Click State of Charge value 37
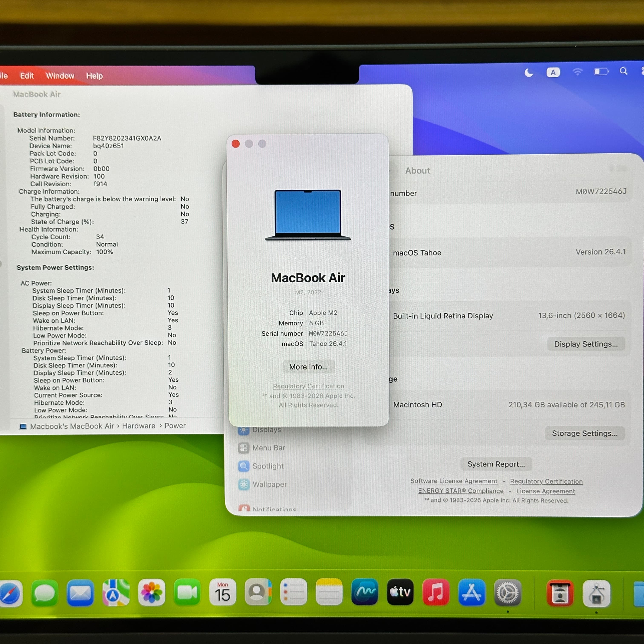This screenshot has width=644, height=644. 185,222
